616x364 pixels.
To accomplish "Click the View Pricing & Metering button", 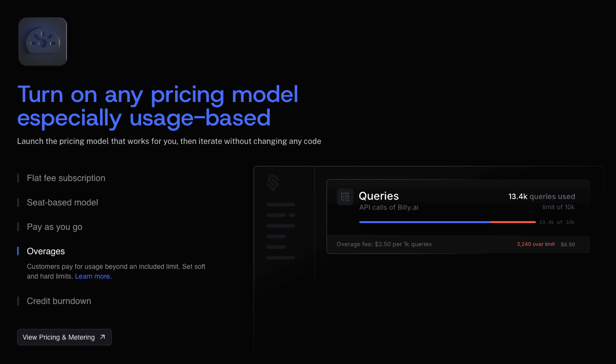I will [64, 337].
